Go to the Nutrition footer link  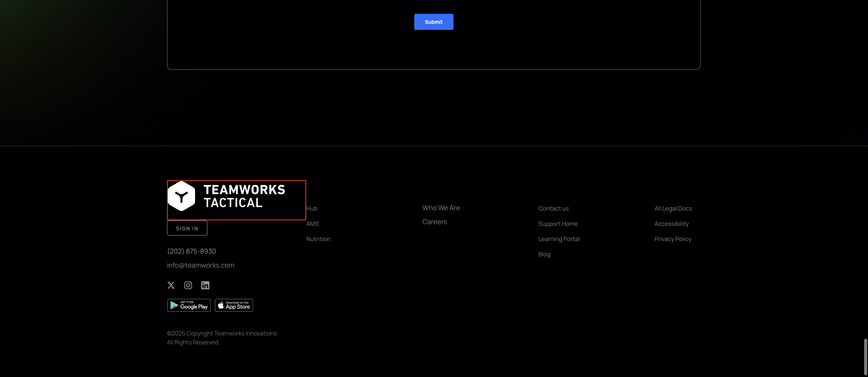[318, 239]
